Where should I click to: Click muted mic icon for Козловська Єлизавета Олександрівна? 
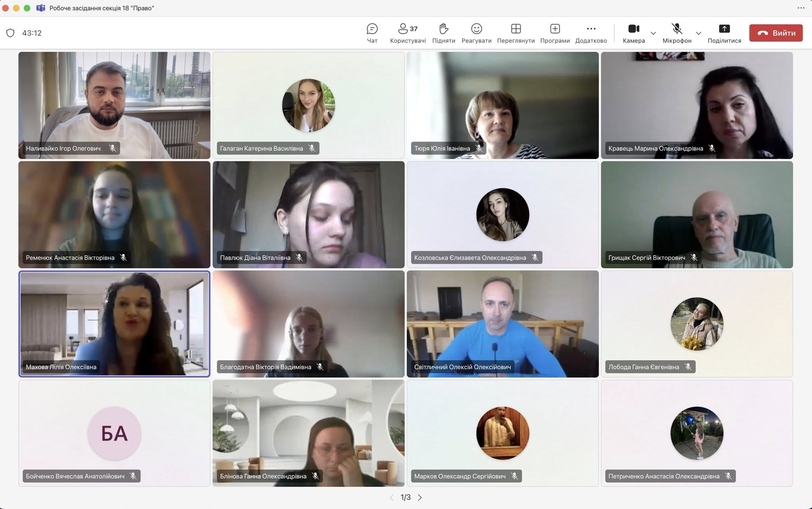535,257
